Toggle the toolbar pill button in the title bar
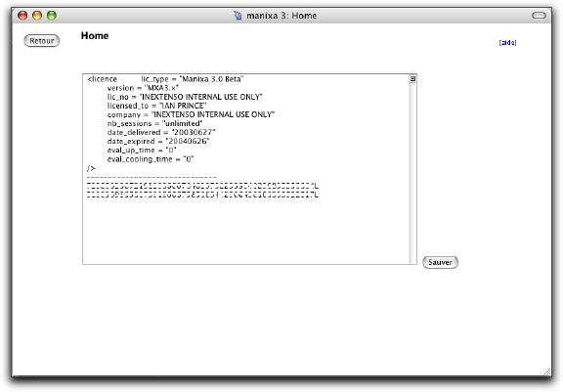Viewport: 563px width, 392px height. pyautogui.click(x=539, y=16)
